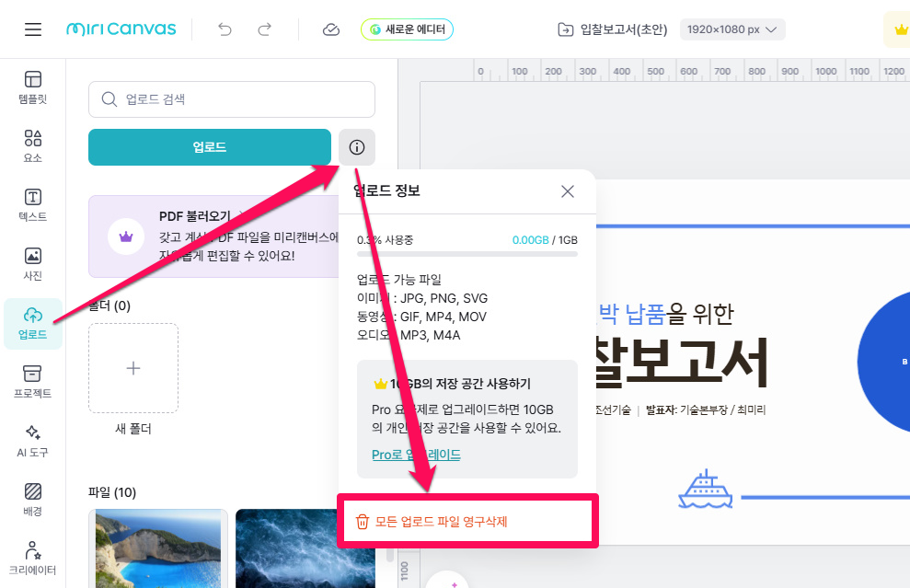The width and height of the screenshot is (910, 588).
Task: Click the redo arrow icon
Action: pyautogui.click(x=265, y=29)
